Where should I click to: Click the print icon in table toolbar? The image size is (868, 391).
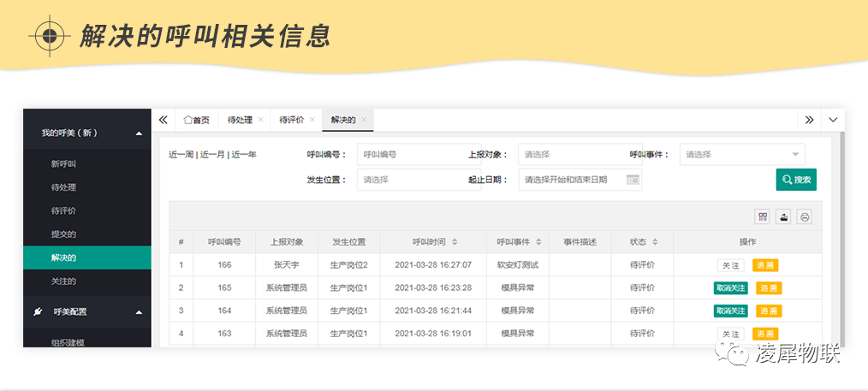point(805,216)
